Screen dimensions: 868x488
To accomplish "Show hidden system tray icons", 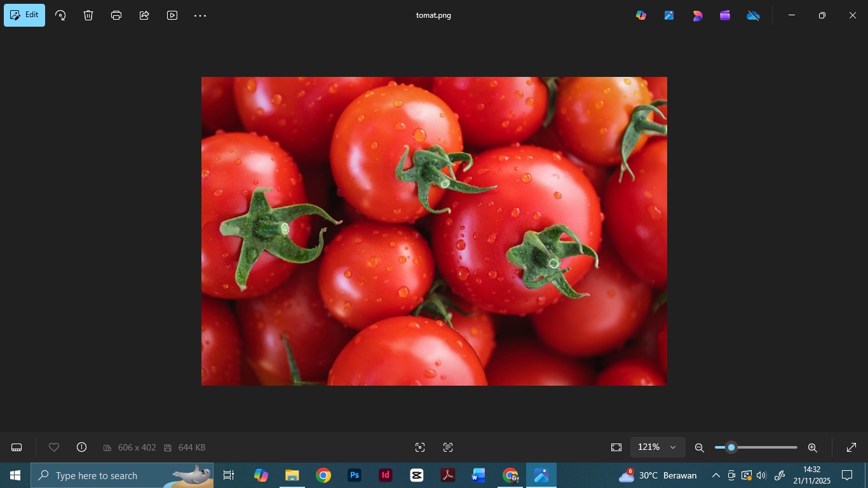I will [715, 475].
